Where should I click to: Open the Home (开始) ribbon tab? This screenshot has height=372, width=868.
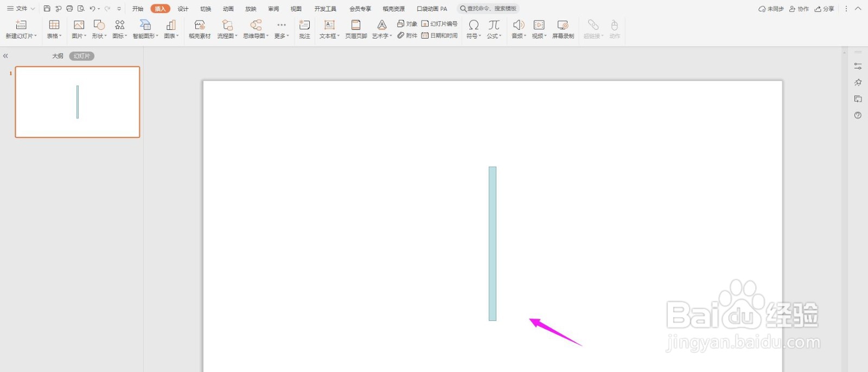pos(138,9)
